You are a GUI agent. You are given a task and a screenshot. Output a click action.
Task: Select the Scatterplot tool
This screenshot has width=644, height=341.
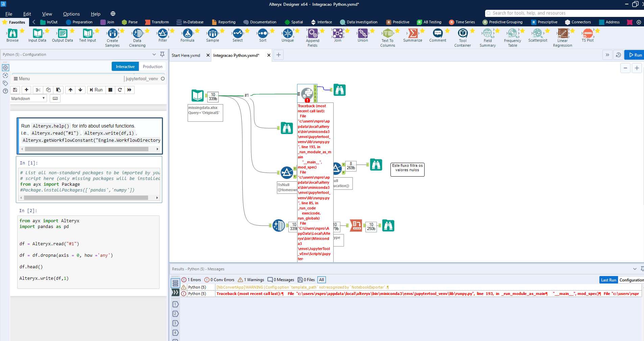[x=538, y=35]
